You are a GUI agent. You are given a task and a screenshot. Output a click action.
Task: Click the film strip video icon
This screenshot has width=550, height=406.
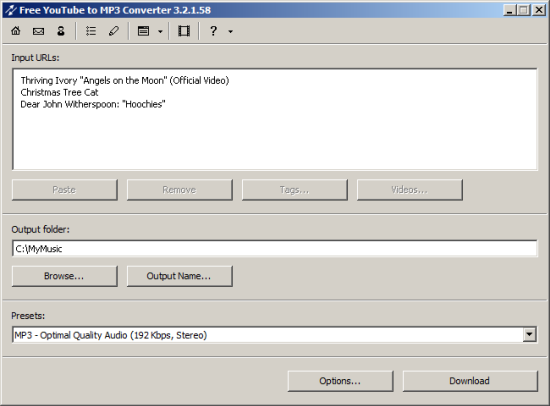coord(184,31)
